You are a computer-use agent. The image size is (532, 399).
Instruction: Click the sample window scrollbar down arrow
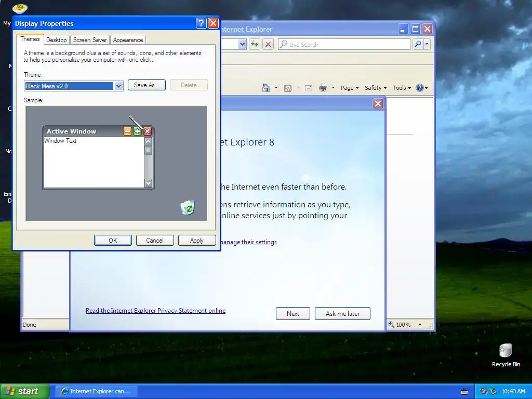(148, 183)
